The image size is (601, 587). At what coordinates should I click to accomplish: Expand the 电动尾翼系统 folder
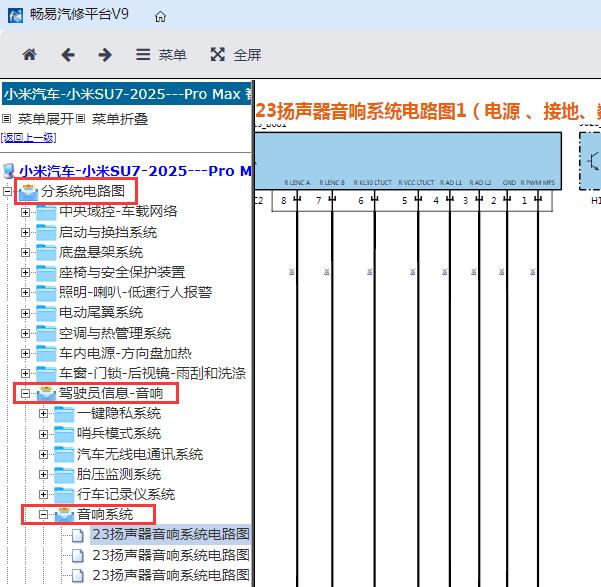(25, 313)
